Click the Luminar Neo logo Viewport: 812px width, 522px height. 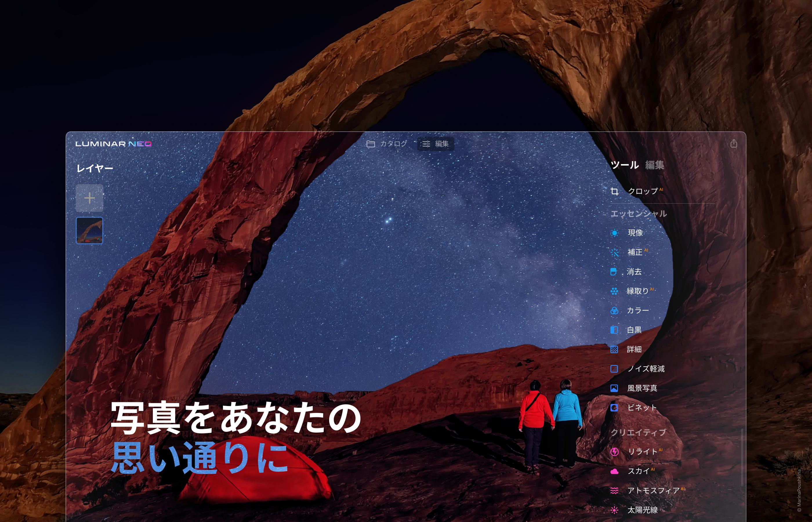(113, 144)
